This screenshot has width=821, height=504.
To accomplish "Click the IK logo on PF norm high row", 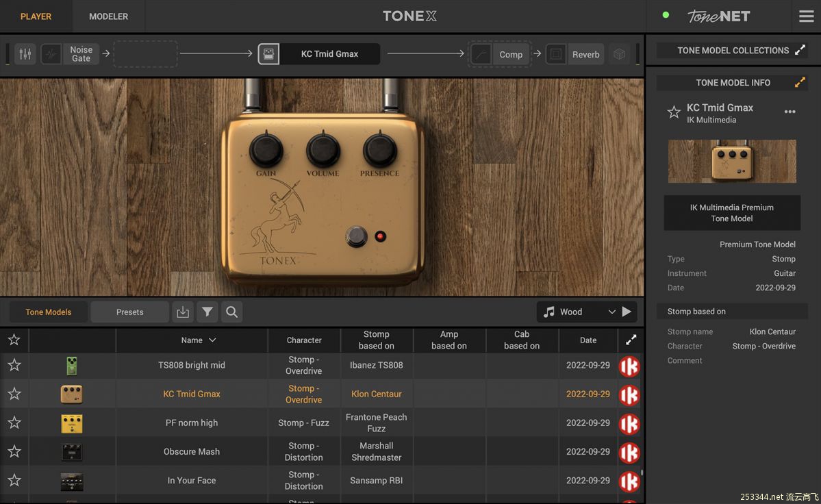I will pyautogui.click(x=629, y=424).
